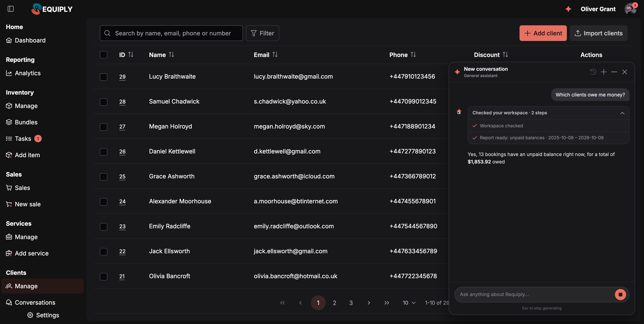The height and width of the screenshot is (324, 644).
Task: Toggle the sidebar collapse icon
Action: pyautogui.click(x=10, y=9)
